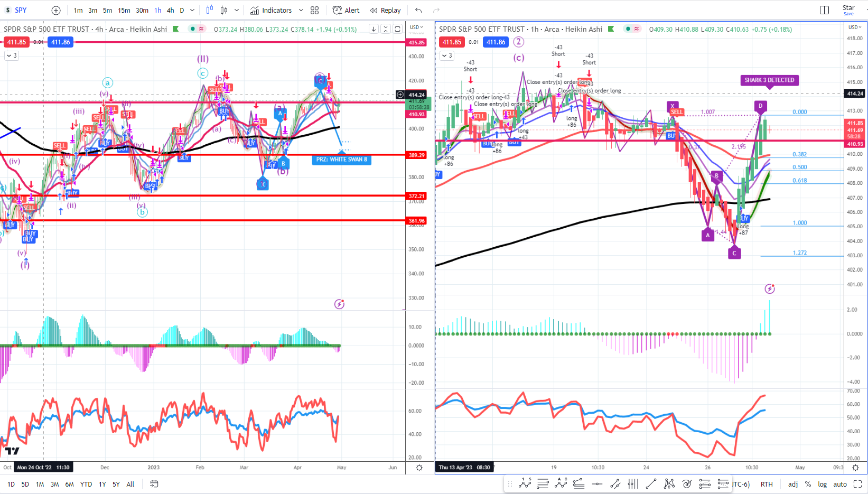
Task: Expand right chart indicator legend showing 3
Action: pos(447,55)
